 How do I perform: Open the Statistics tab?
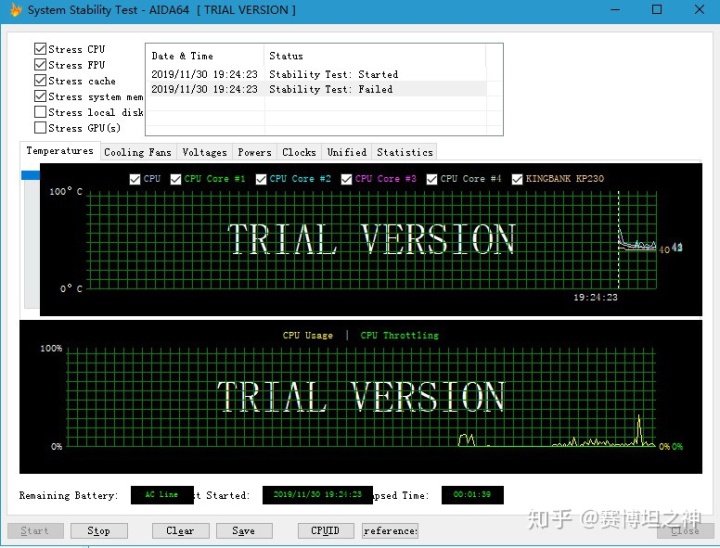click(x=405, y=152)
